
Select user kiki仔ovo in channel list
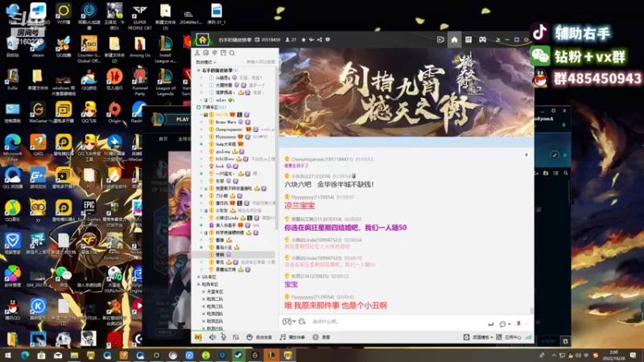coord(225,158)
